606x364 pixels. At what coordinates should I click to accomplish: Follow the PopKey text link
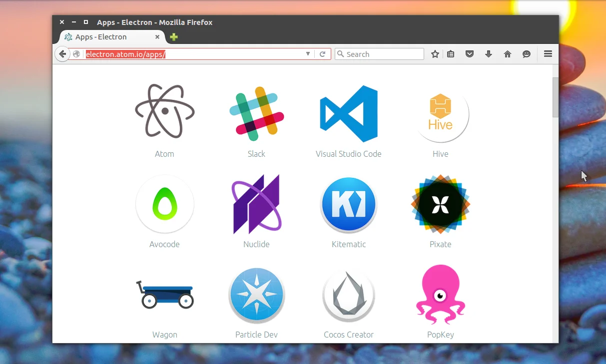tap(440, 335)
